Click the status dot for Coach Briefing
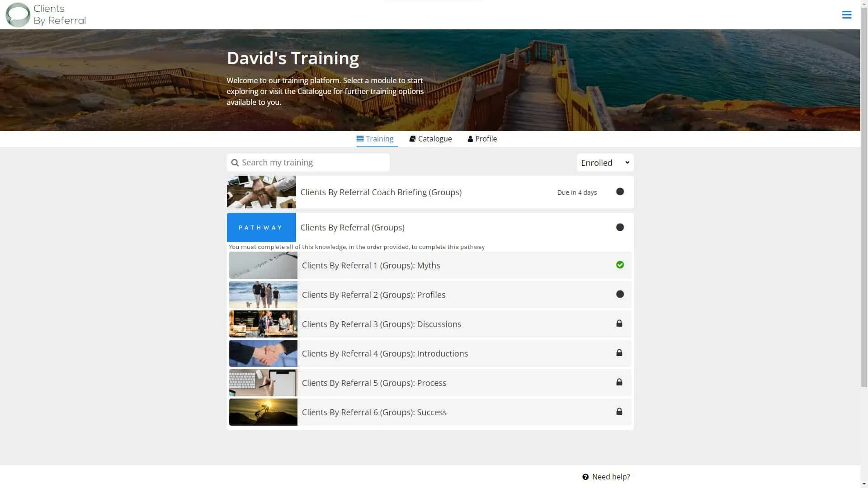Viewport: 868px width, 488px height. pyautogui.click(x=620, y=192)
